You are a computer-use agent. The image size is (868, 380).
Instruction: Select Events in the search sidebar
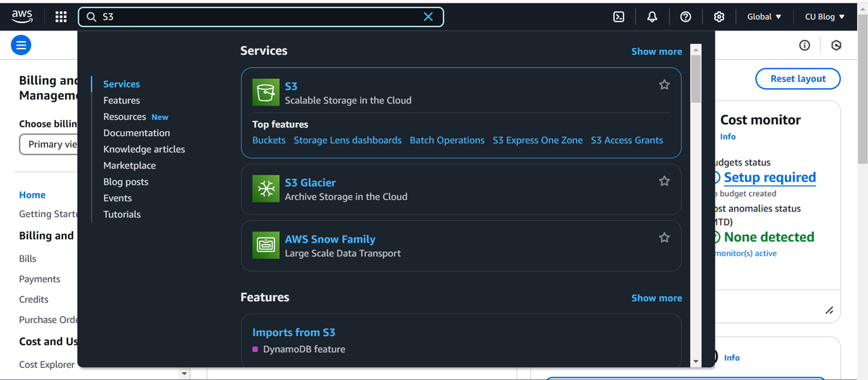117,198
